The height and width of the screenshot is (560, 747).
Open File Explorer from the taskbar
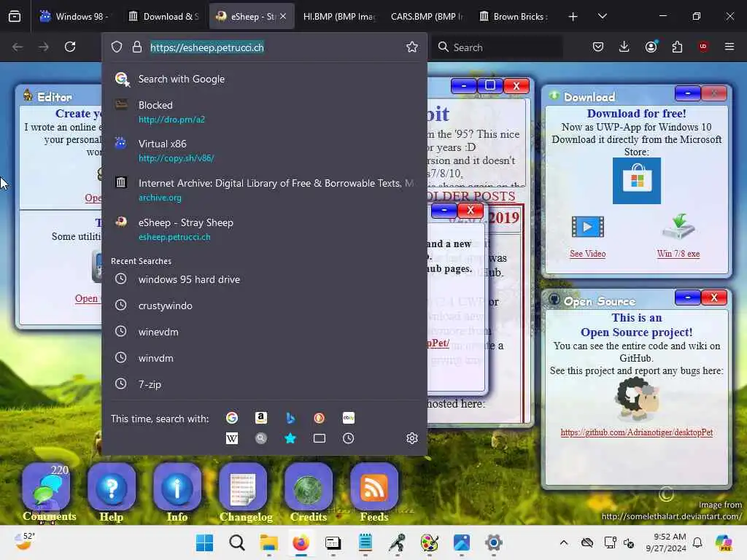pyautogui.click(x=268, y=542)
